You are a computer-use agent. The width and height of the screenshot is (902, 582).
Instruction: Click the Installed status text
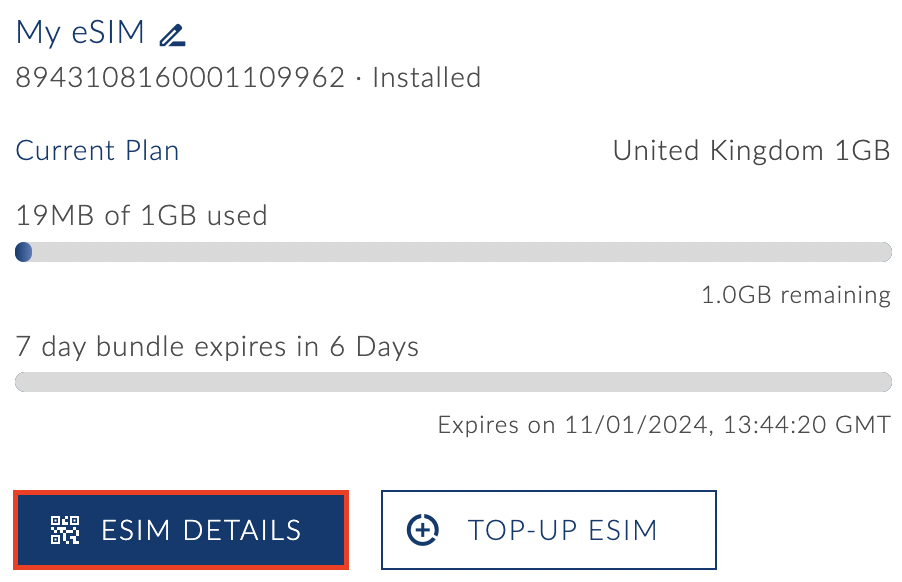[426, 77]
